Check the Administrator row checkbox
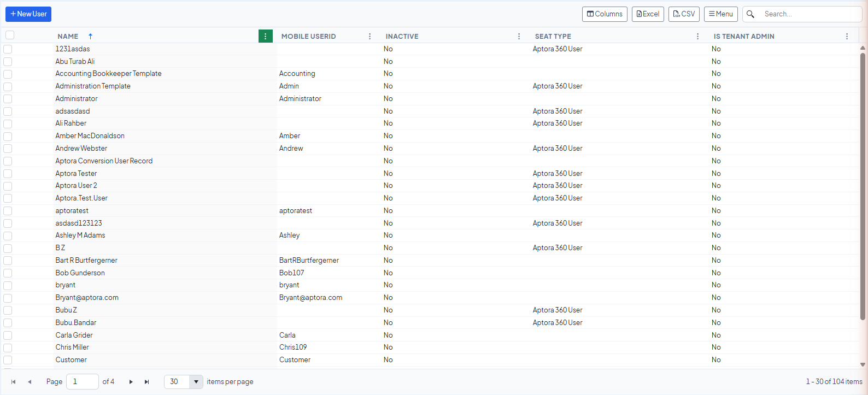Image resolution: width=868 pixels, height=395 pixels. tap(8, 99)
